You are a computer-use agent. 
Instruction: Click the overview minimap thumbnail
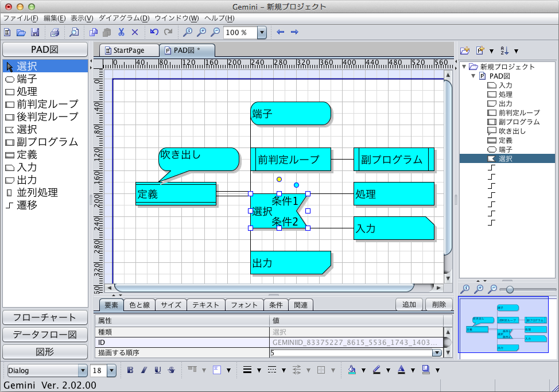coord(503,325)
